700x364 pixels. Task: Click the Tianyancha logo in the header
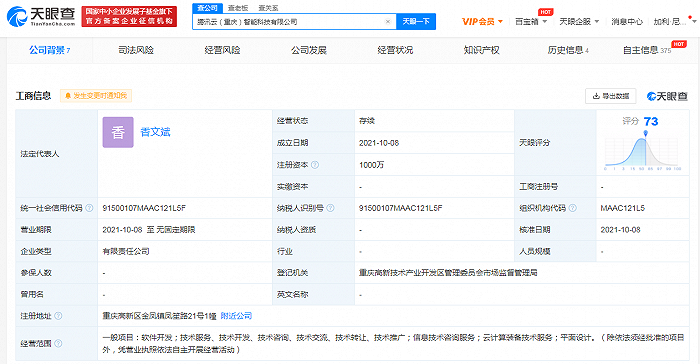[41, 17]
